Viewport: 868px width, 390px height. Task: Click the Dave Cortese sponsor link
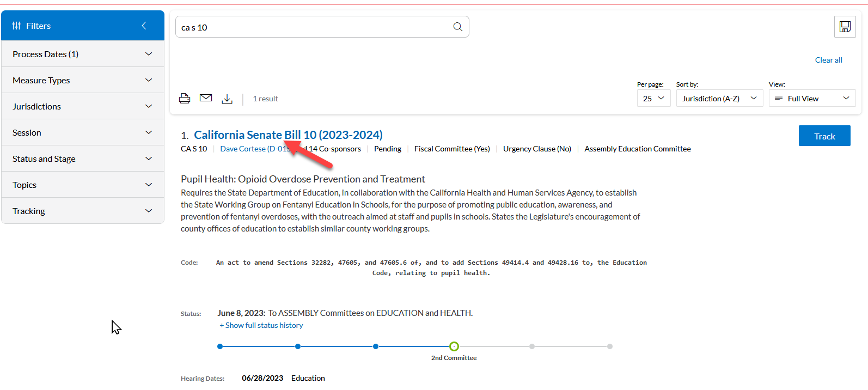[x=250, y=149]
